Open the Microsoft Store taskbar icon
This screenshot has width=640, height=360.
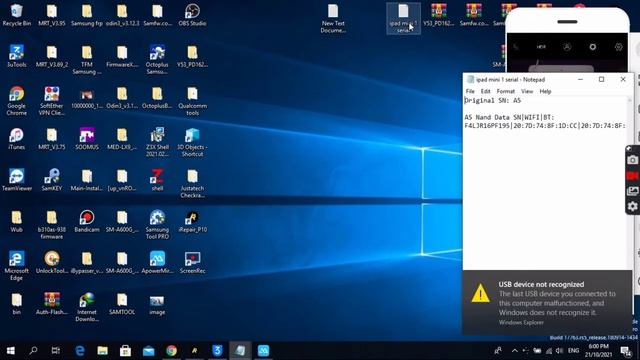click(125, 351)
